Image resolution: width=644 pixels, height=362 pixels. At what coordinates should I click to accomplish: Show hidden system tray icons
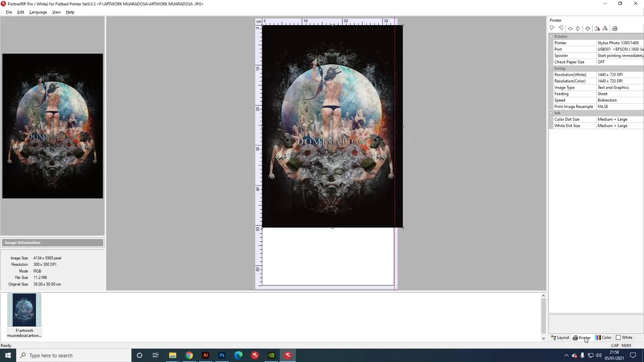coord(567,355)
